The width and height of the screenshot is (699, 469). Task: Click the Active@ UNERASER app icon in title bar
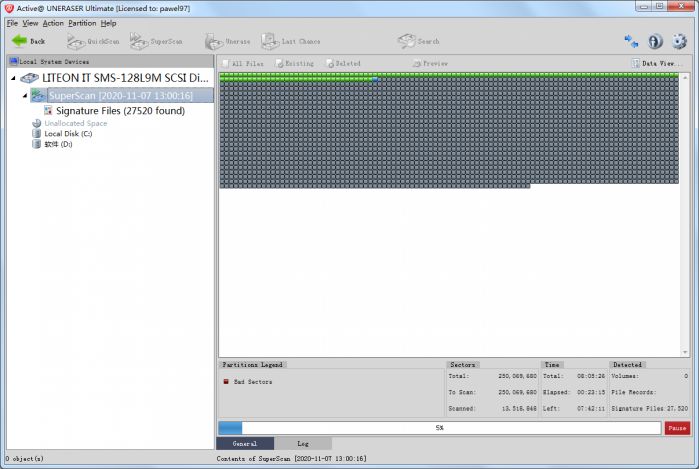[9, 8]
